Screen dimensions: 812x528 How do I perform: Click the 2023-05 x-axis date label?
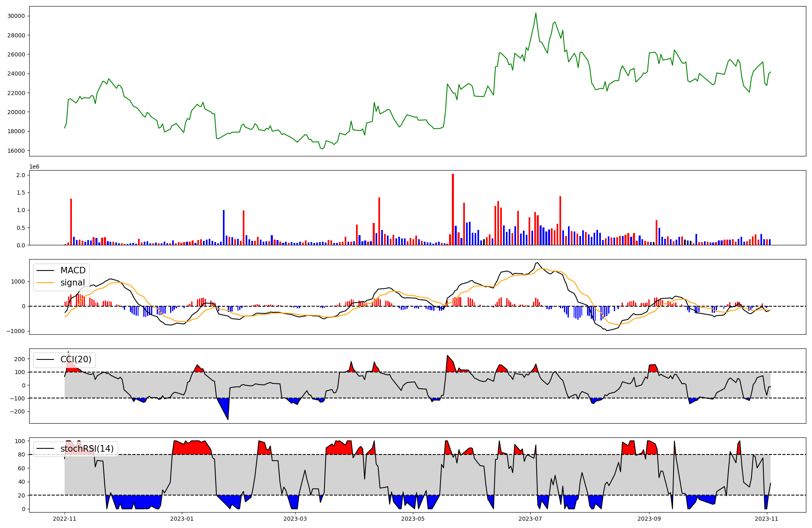pyautogui.click(x=413, y=519)
